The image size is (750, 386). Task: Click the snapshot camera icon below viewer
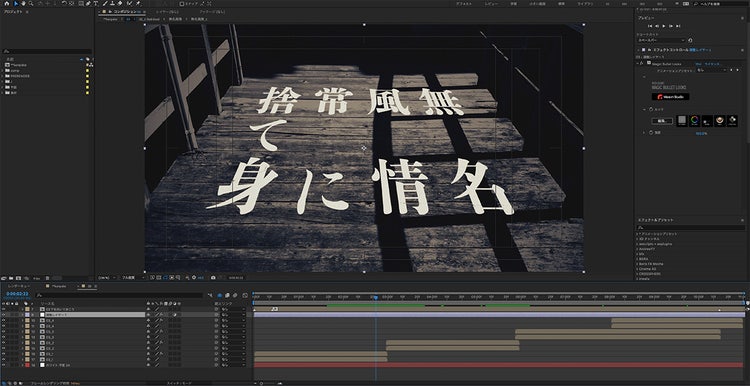click(213, 277)
